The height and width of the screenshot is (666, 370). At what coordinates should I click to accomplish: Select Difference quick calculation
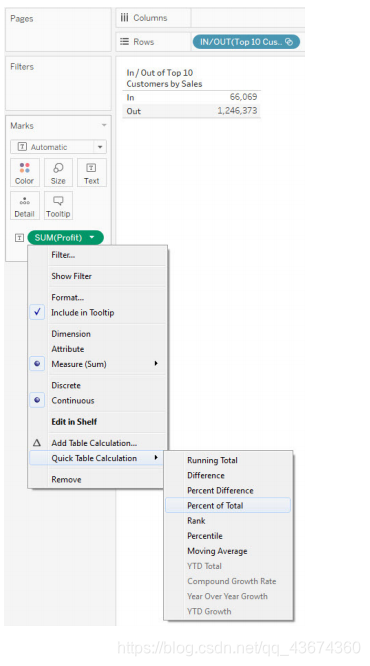tap(228, 475)
